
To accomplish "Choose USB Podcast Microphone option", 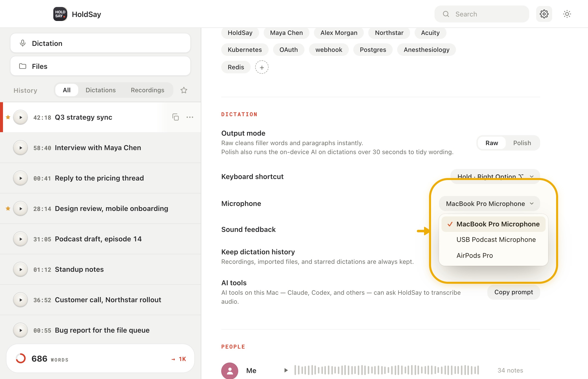I will 494,239.
